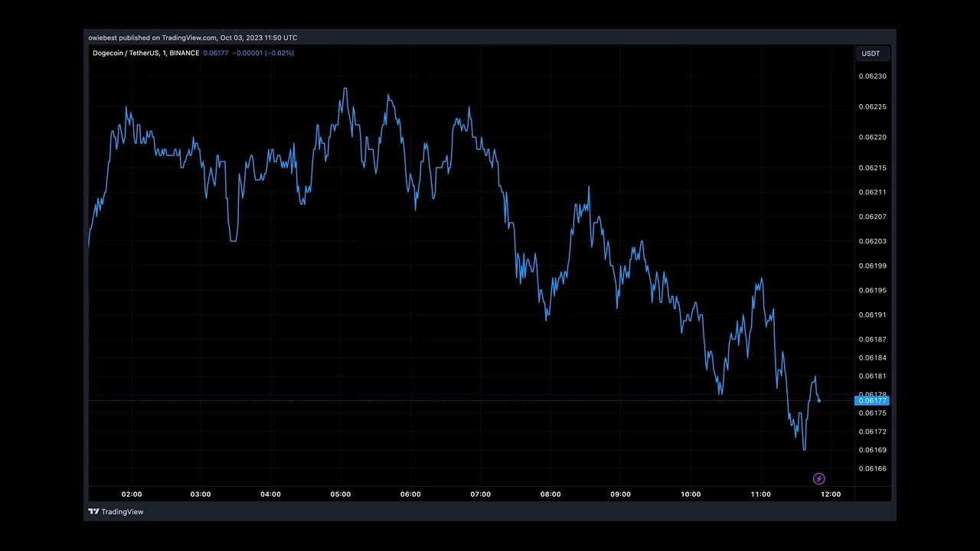
Task: Click the 0.06230 price scale label
Action: tap(872, 77)
